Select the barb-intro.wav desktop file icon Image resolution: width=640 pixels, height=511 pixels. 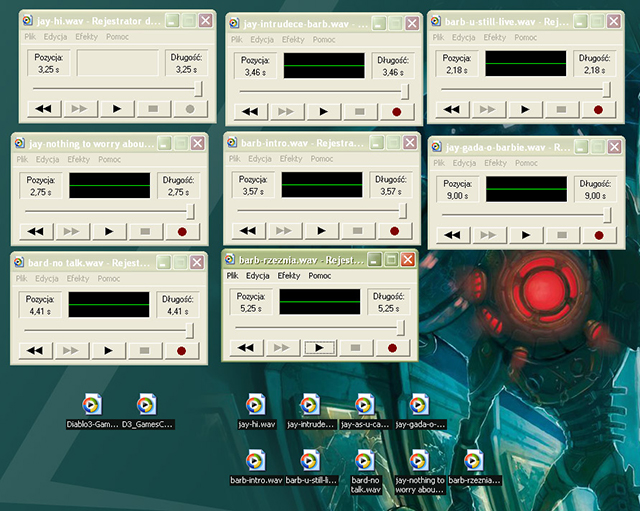pos(256,467)
